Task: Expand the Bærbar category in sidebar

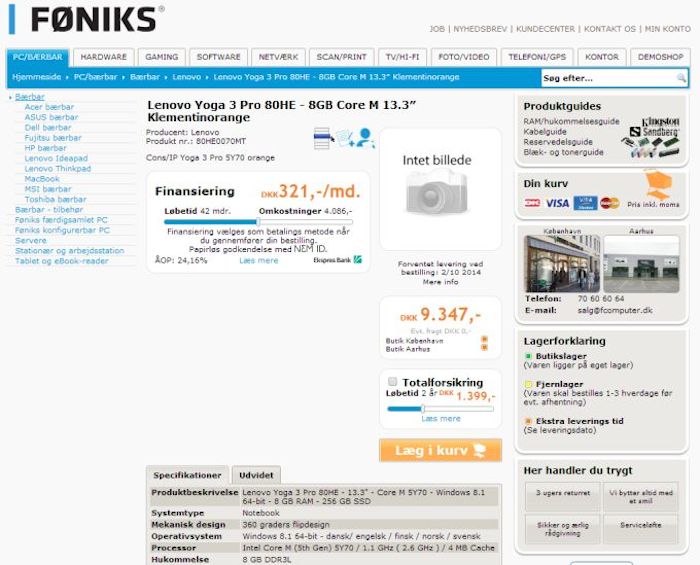Action: tap(29, 97)
